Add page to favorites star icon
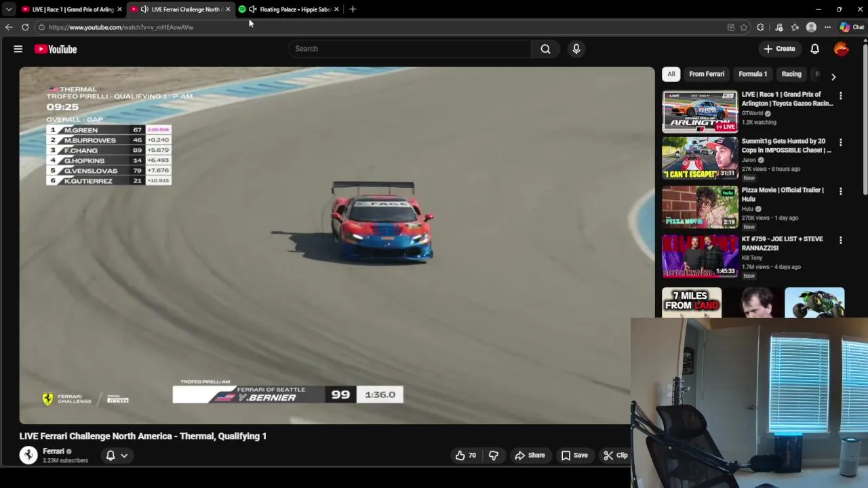Screen dimensions: 868x488 click(x=744, y=27)
